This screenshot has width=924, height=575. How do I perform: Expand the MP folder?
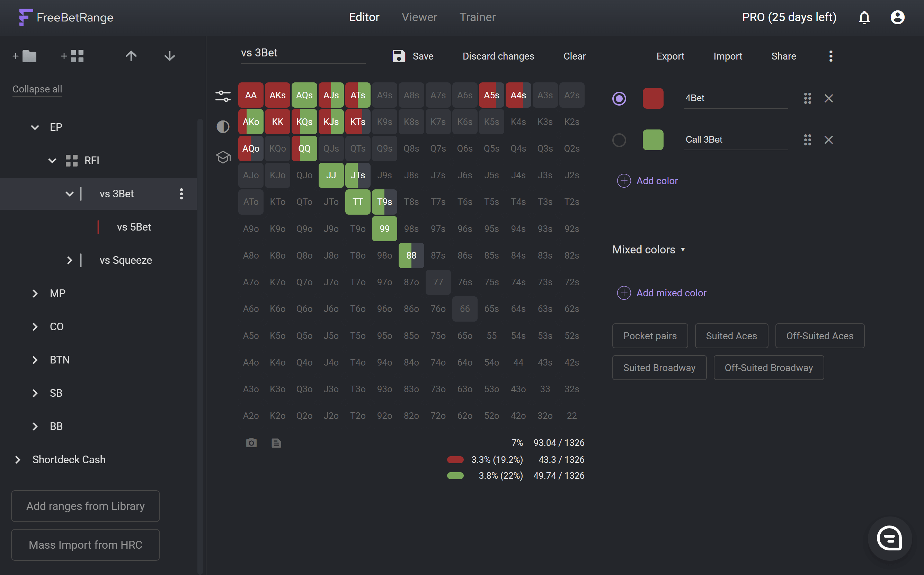click(35, 294)
